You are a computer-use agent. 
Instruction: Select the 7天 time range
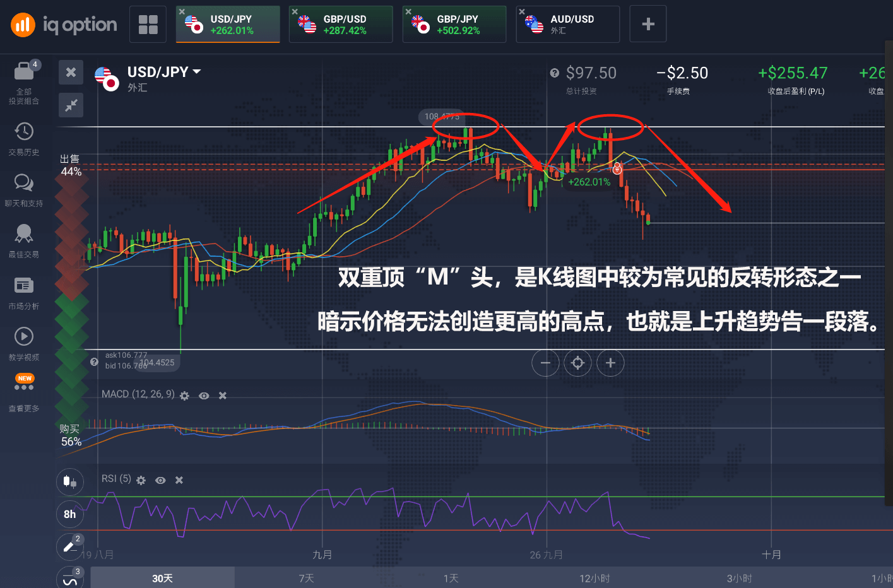click(x=306, y=578)
